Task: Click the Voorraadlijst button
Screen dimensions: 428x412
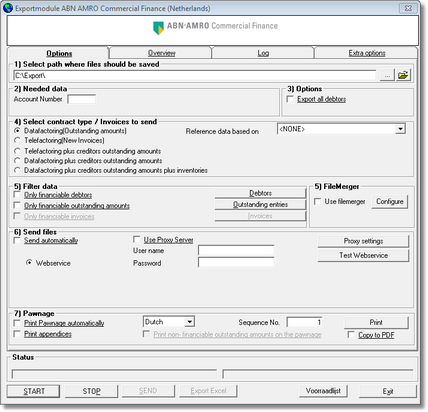Action: tap(323, 391)
